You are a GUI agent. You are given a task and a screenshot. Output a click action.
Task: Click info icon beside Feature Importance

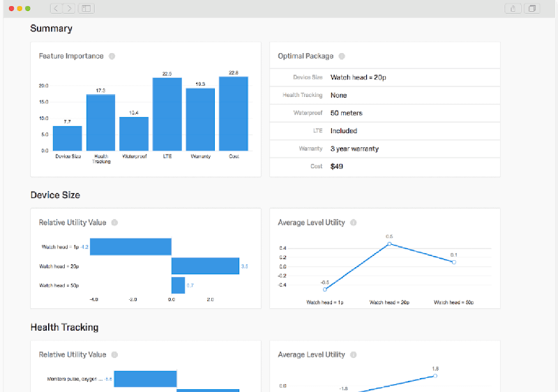click(112, 56)
